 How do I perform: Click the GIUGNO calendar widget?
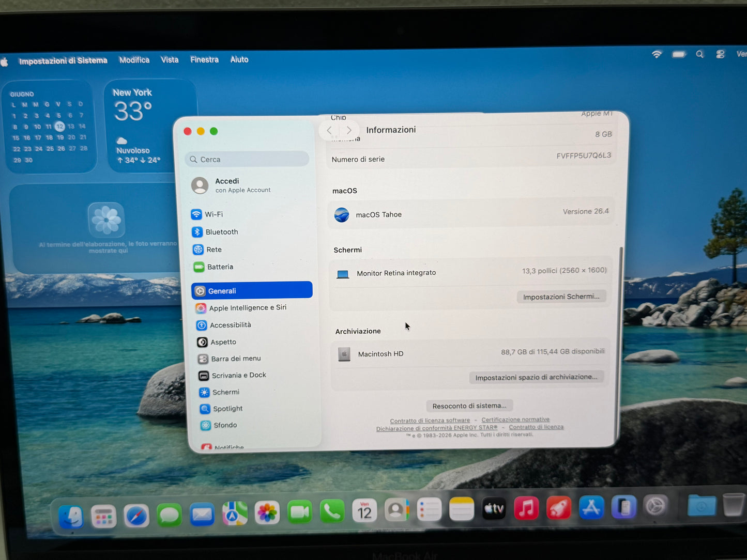[x=50, y=127]
